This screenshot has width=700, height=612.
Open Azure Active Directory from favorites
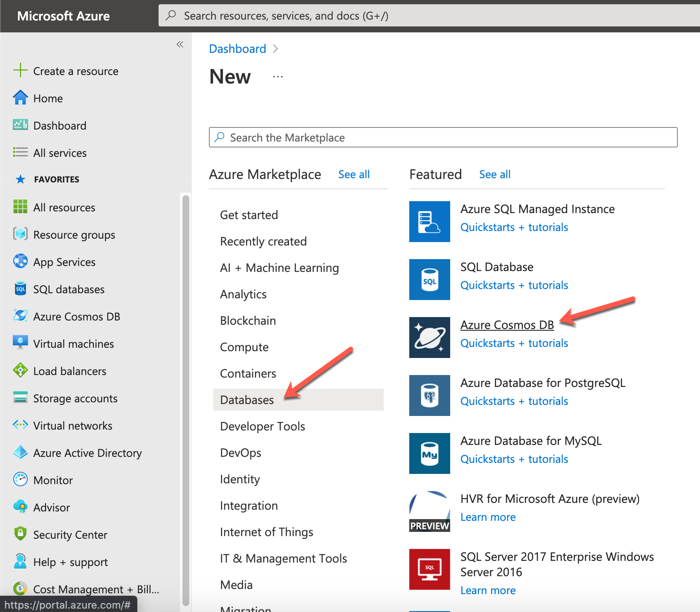pos(87,453)
